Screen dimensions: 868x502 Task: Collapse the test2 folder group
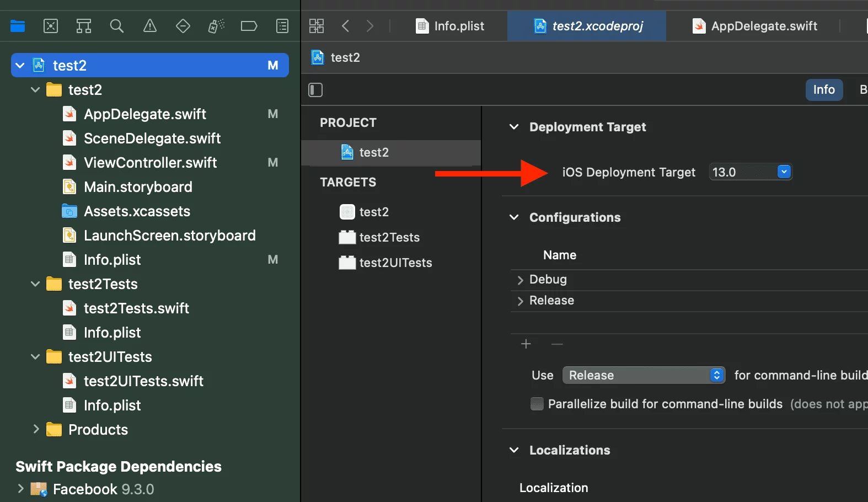(35, 89)
